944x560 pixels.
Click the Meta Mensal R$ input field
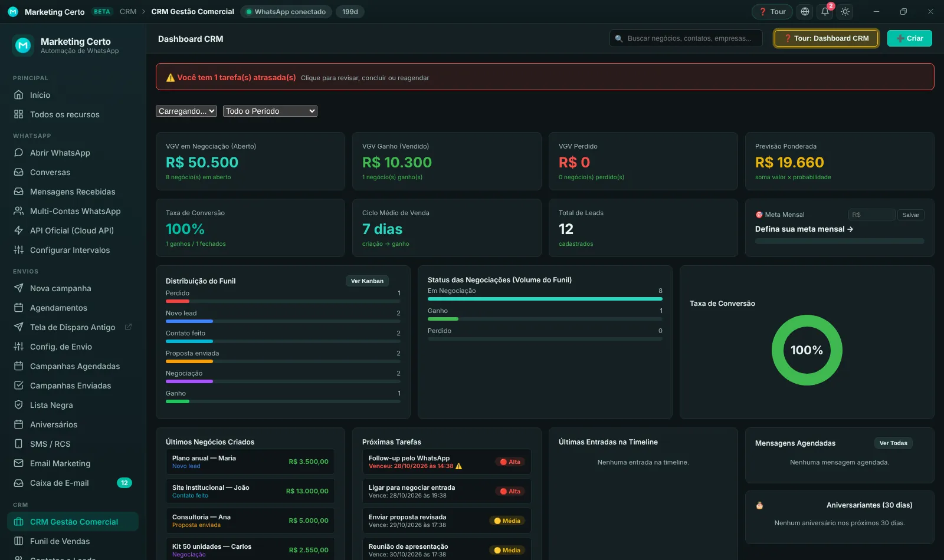pos(872,215)
